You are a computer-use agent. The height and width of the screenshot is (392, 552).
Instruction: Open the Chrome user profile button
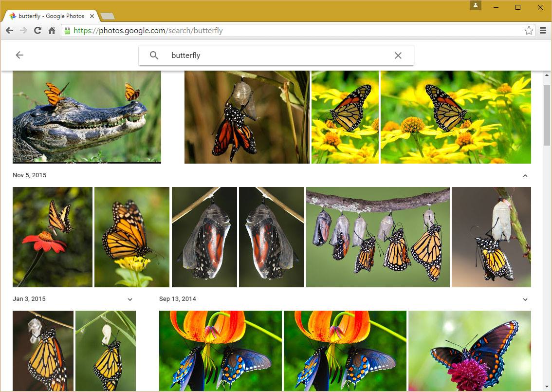tap(475, 5)
